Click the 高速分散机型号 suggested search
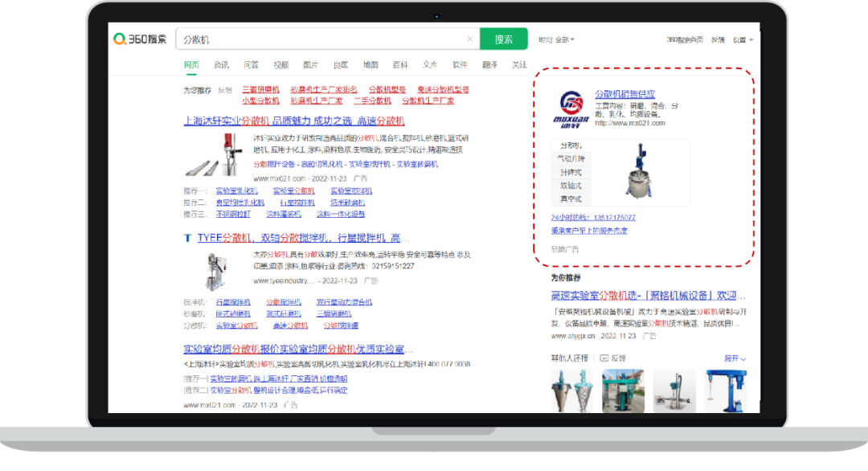 pyautogui.click(x=443, y=90)
